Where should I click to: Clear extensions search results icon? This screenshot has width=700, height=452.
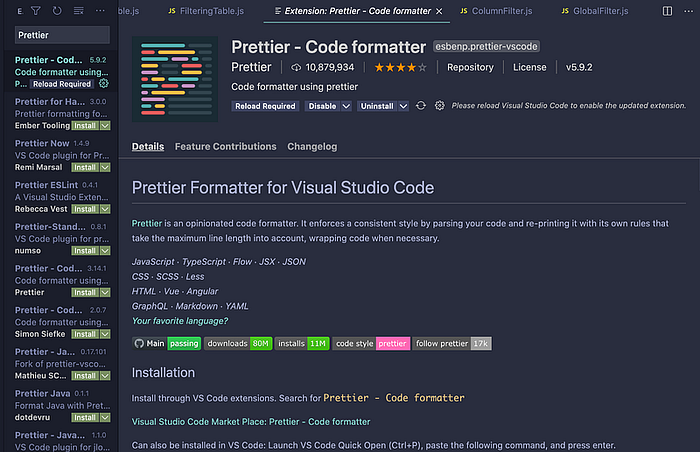(79, 11)
